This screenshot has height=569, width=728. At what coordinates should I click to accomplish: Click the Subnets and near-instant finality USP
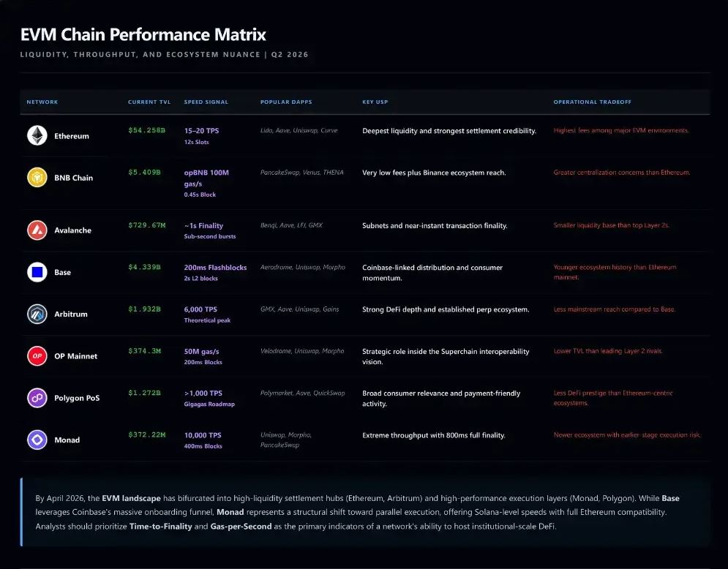tap(435, 225)
